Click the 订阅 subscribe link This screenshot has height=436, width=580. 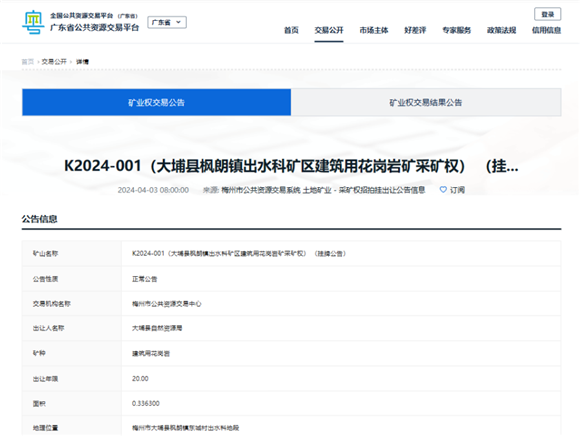tap(457, 190)
